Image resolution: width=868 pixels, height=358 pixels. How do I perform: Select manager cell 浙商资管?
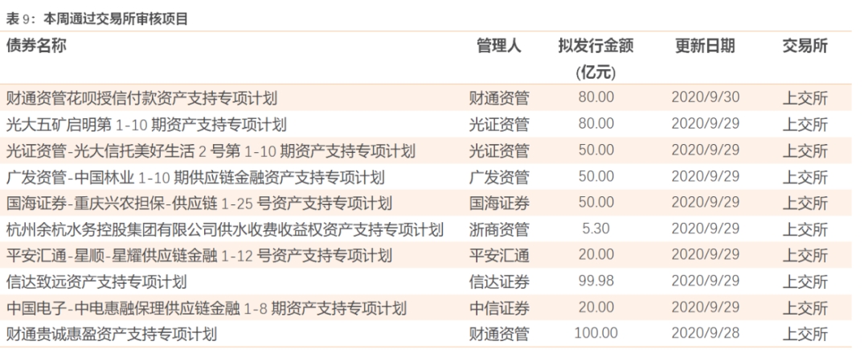(x=499, y=229)
